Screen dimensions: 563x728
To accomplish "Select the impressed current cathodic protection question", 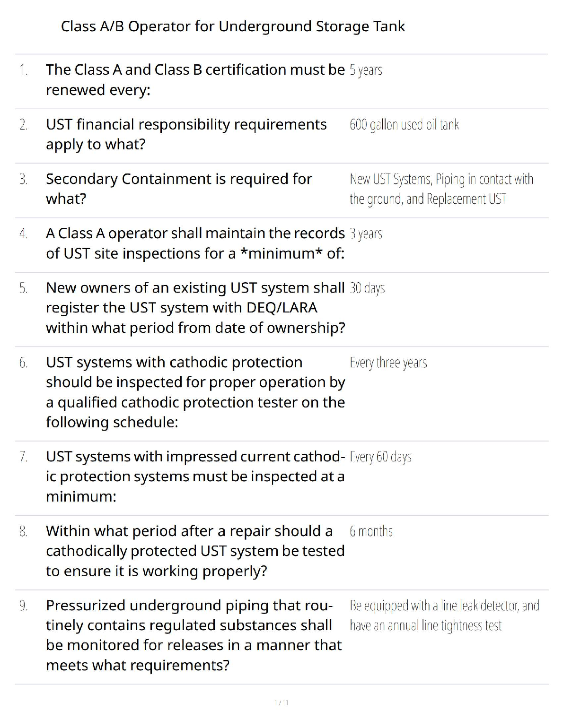I will (x=195, y=476).
